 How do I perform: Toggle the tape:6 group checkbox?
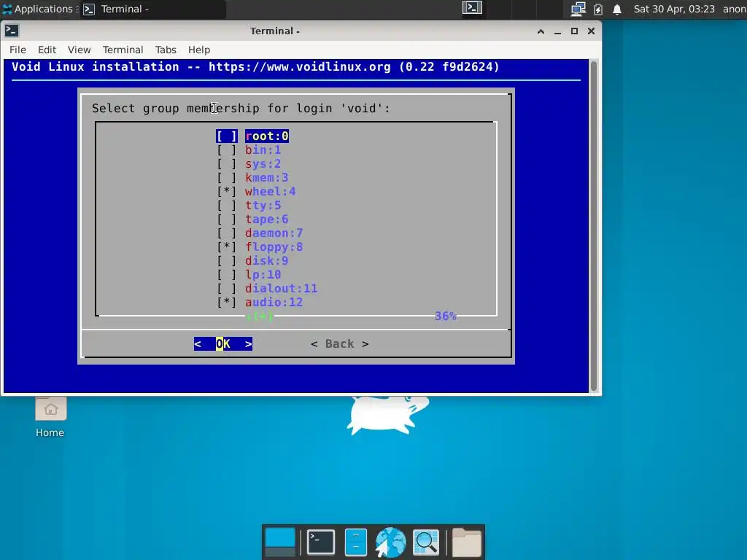coord(227,219)
